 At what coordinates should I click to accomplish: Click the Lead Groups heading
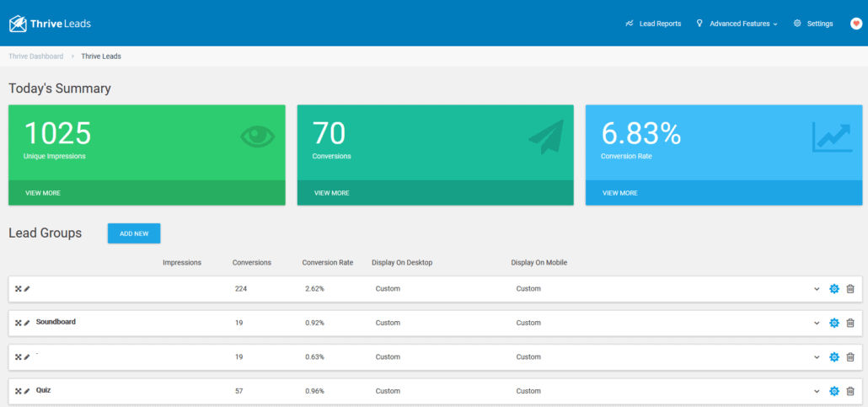[x=46, y=233]
